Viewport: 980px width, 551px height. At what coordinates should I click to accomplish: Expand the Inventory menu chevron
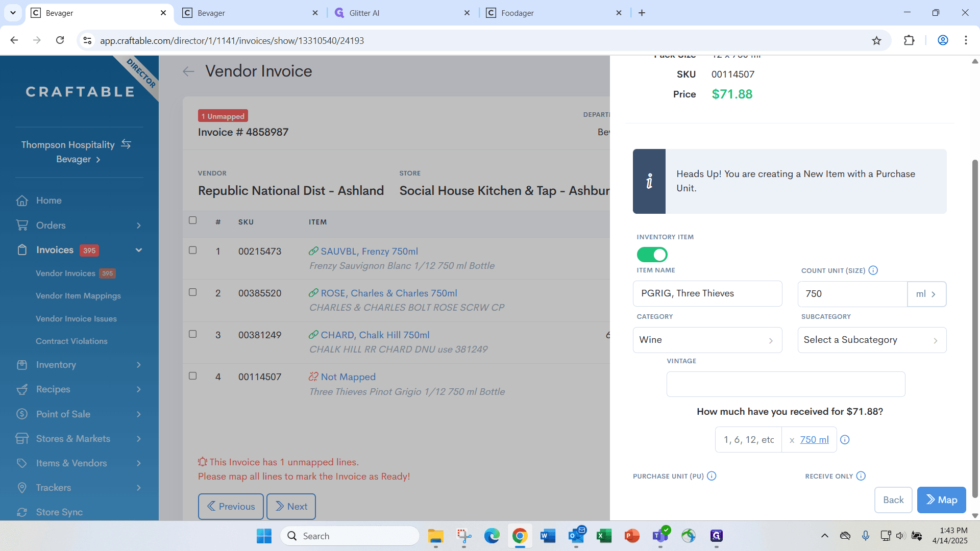click(x=139, y=365)
